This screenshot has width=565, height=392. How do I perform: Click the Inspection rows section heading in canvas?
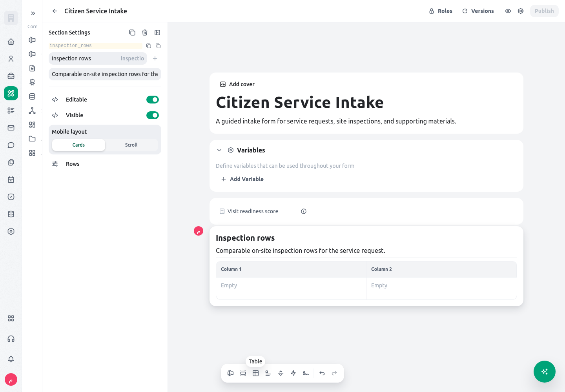coord(245,238)
